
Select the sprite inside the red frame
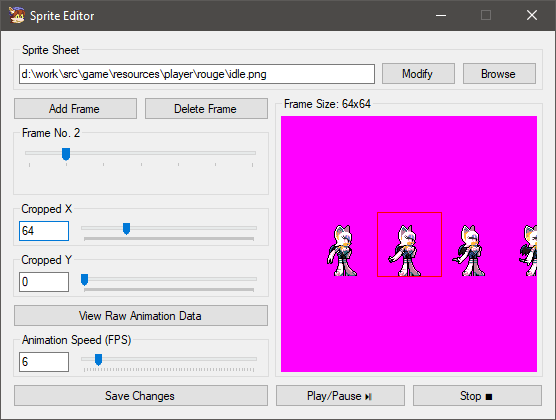[405, 250]
